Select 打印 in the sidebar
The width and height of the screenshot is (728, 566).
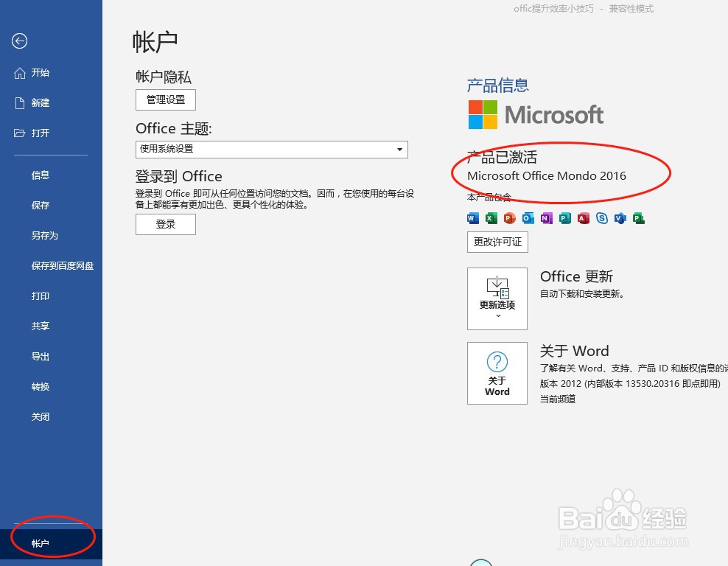[41, 296]
